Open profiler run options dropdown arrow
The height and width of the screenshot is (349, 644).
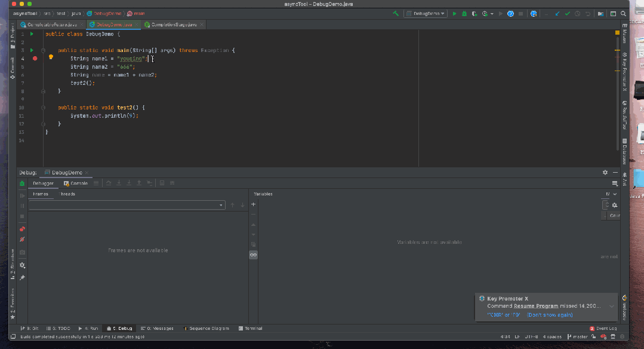(492, 14)
